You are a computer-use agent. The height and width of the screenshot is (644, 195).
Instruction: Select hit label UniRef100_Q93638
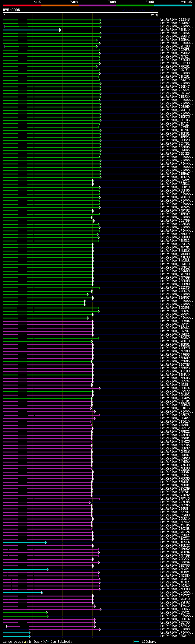pyautogui.click(x=175, y=224)
